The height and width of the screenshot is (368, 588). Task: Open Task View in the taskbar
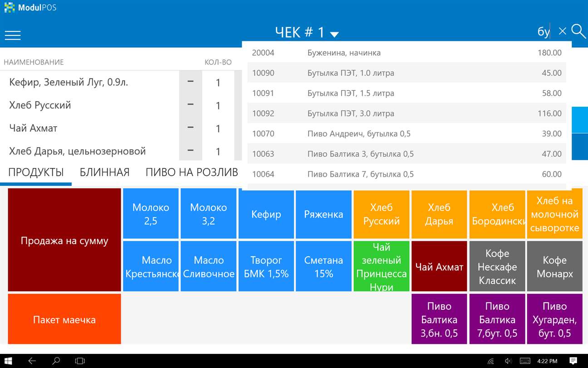pyautogui.click(x=80, y=361)
